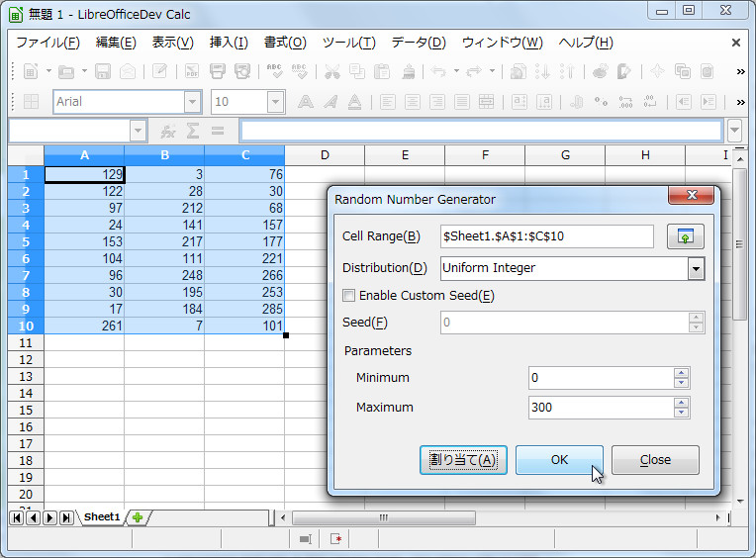Toggle the AutoSpellcheck wavy ABC icon
Screen dimensions: 756x558
tap(300, 71)
